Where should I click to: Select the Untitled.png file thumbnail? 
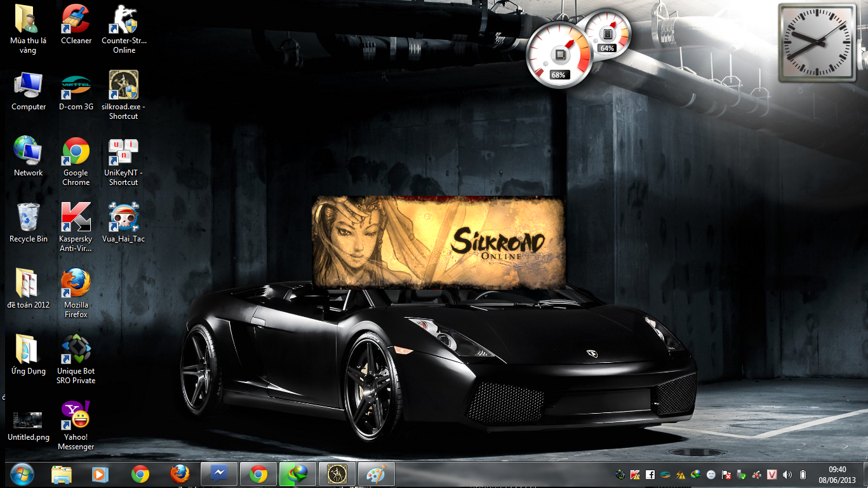tap(29, 426)
